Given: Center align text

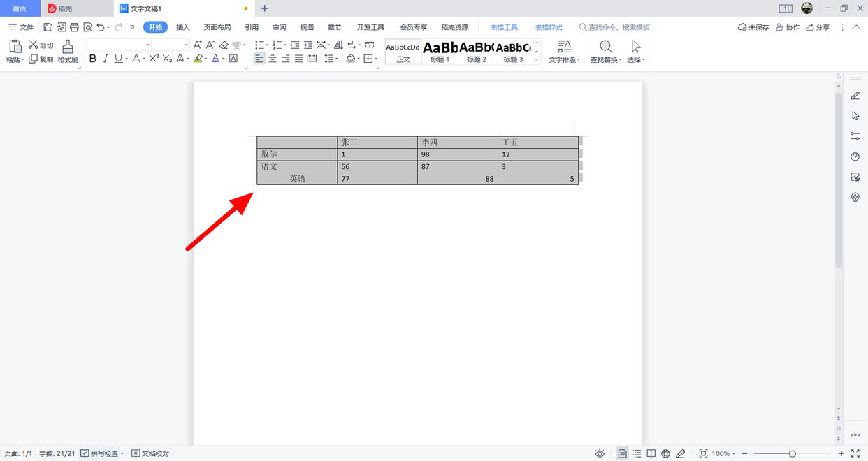Looking at the screenshot, I should (x=273, y=59).
